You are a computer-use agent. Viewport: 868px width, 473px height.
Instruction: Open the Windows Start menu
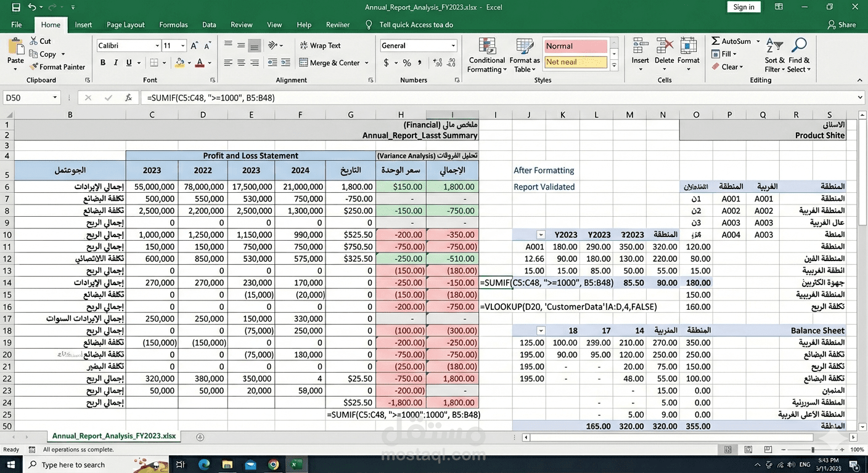click(12, 464)
